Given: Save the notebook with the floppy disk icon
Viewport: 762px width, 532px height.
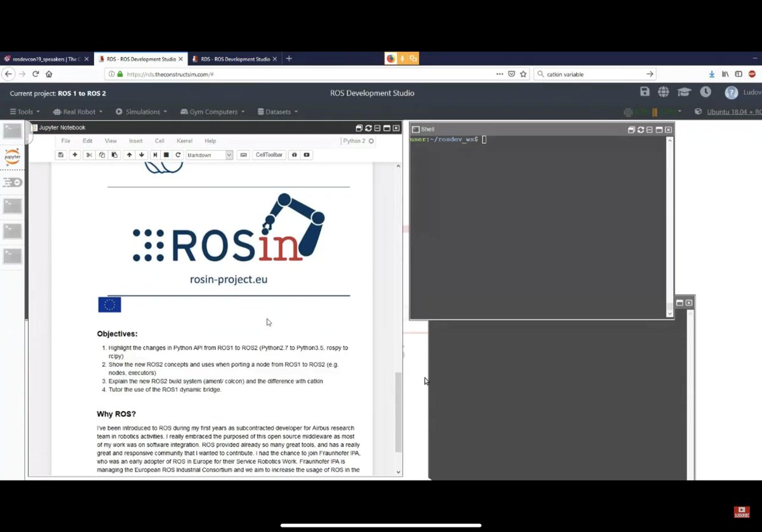Looking at the screenshot, I should pyautogui.click(x=61, y=155).
